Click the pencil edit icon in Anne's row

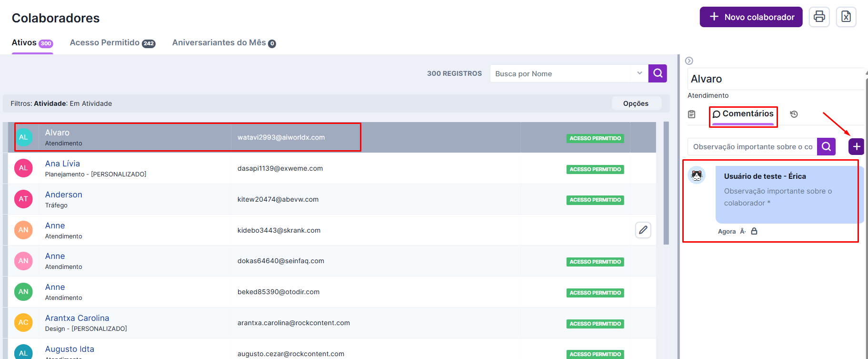[x=643, y=230]
